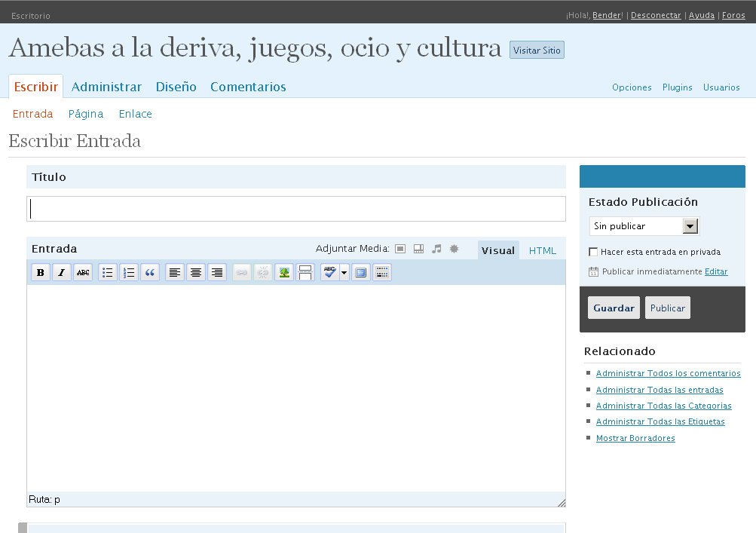Add audio via the music note icon

[436, 249]
